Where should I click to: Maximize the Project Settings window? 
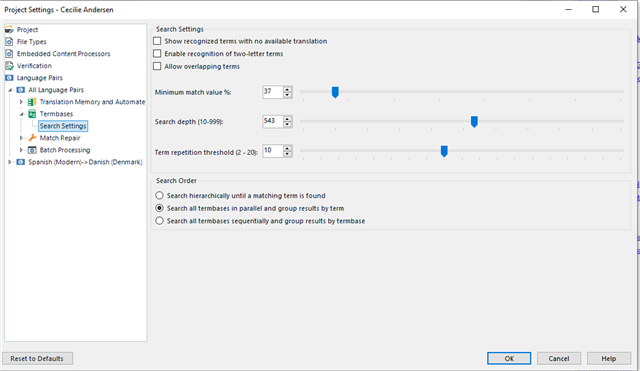pyautogui.click(x=596, y=9)
